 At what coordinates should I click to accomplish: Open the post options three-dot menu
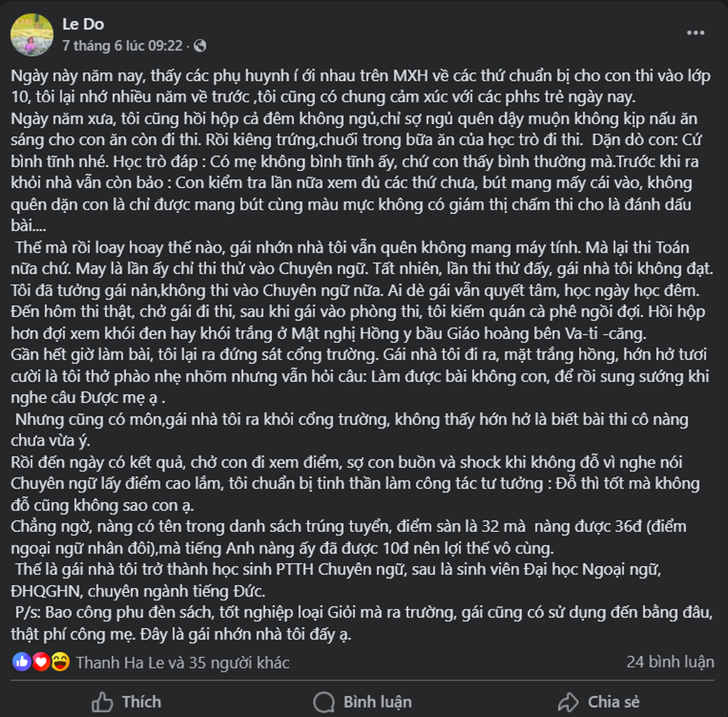[x=695, y=33]
